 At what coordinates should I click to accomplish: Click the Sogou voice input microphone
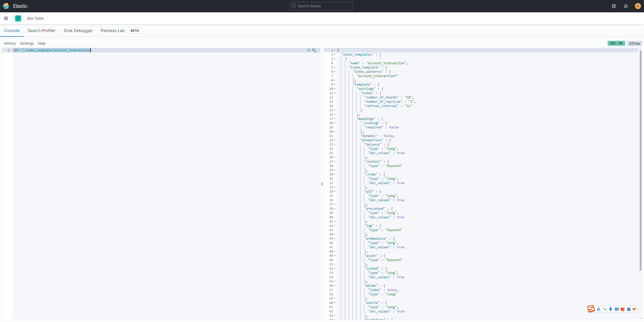point(611,309)
